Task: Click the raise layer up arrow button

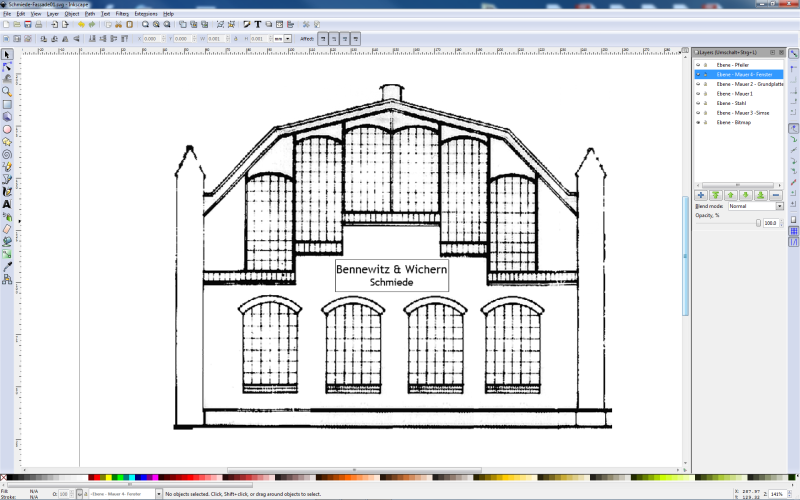Action: (731, 195)
